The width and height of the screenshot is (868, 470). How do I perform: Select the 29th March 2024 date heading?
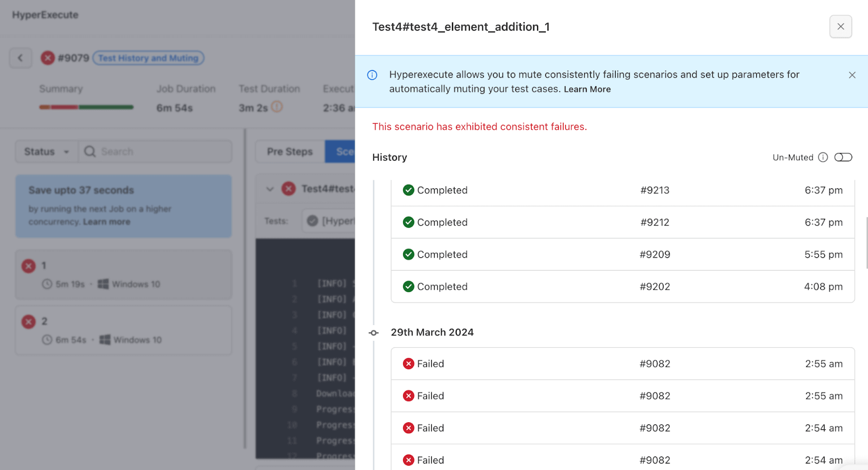point(432,332)
